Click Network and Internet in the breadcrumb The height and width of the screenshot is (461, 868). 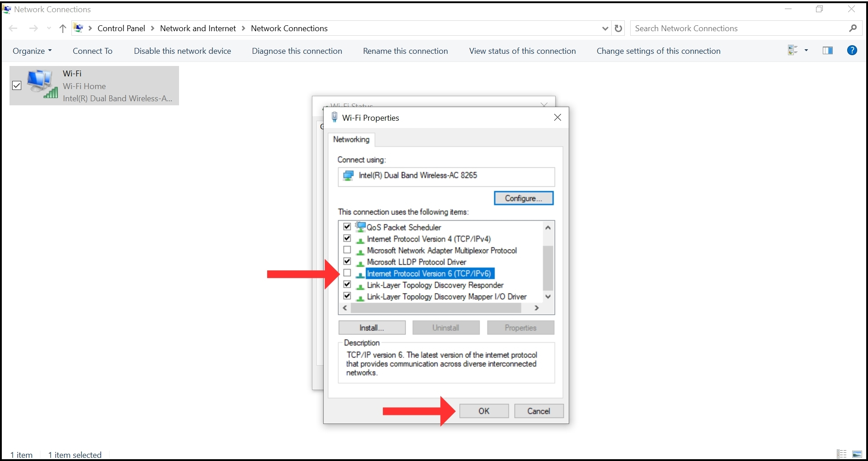coord(198,28)
